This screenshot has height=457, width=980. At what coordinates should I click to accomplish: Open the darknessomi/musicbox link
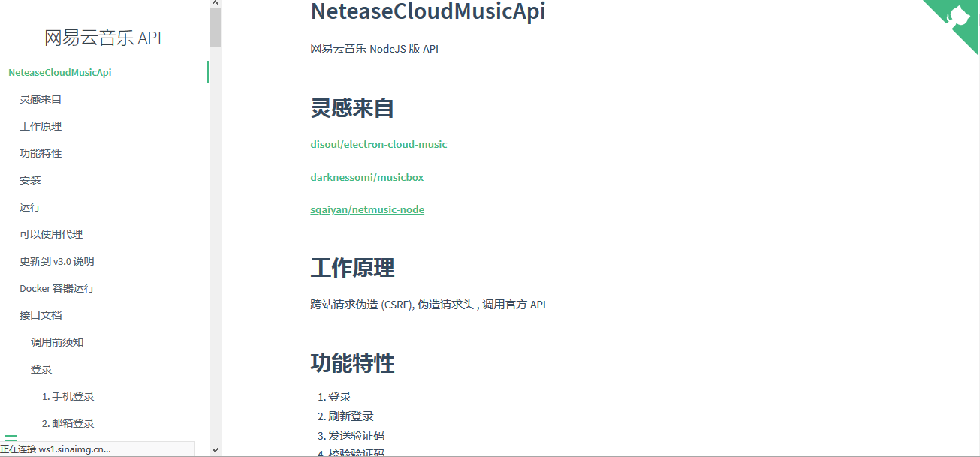tap(367, 177)
